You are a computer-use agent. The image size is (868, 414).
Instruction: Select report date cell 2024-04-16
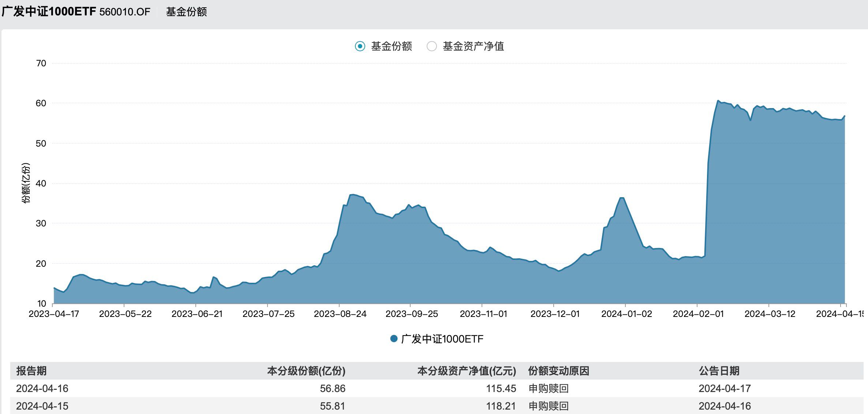point(42,388)
